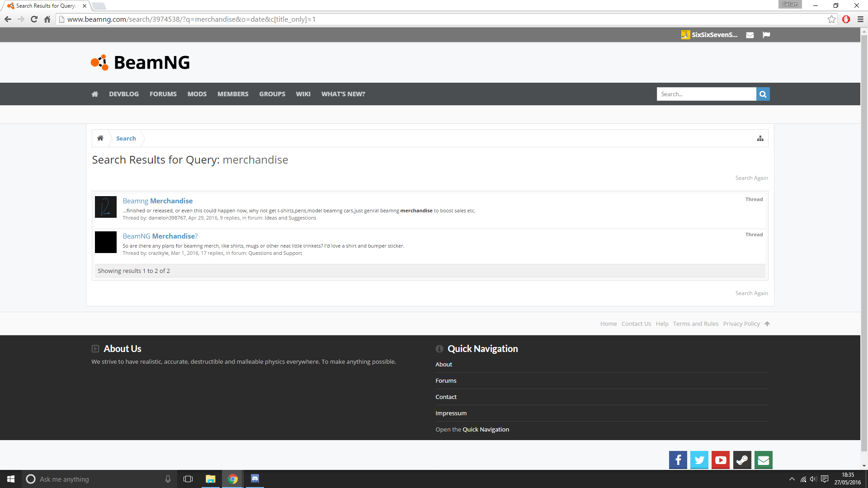
Task: Click the breadcrumb home icon
Action: click(100, 138)
